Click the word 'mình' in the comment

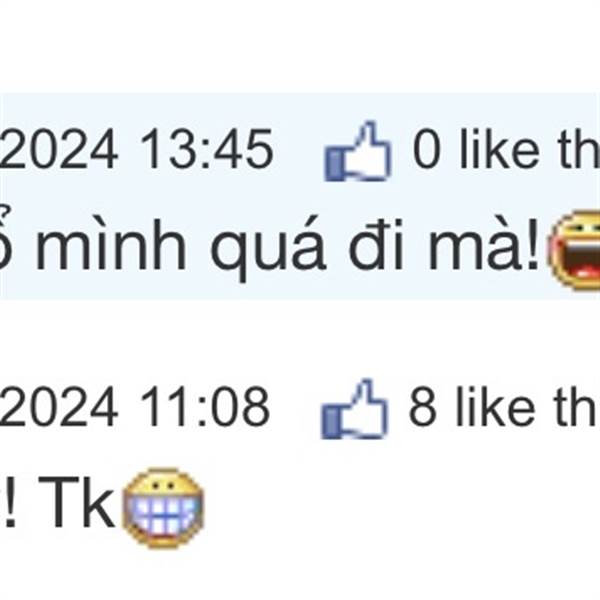pos(111,245)
